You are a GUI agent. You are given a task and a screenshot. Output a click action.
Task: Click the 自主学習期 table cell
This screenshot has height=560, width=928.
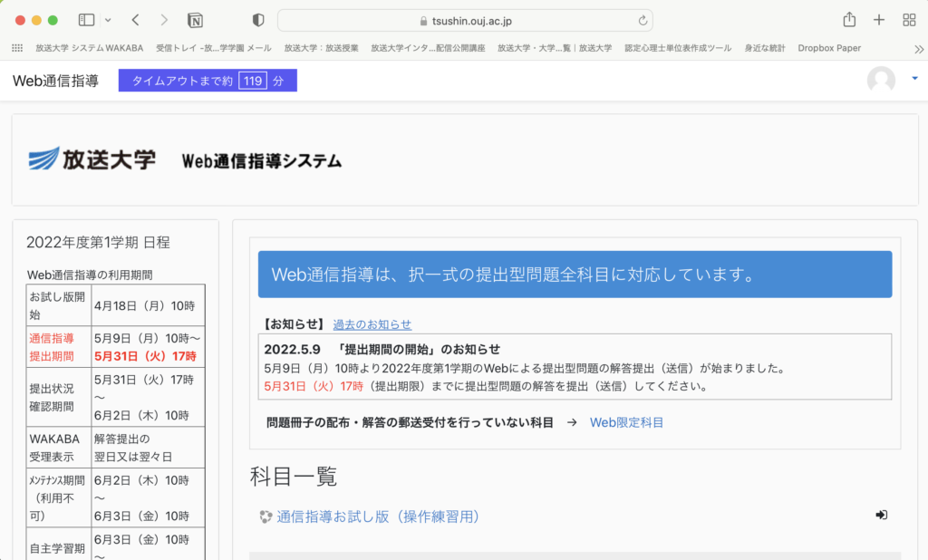click(x=59, y=544)
